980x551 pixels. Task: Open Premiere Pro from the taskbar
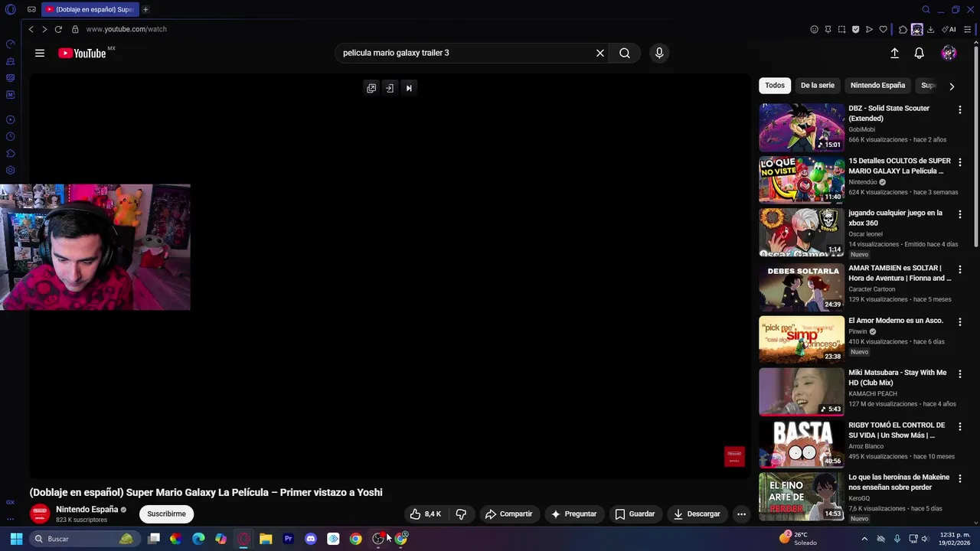pyautogui.click(x=289, y=539)
